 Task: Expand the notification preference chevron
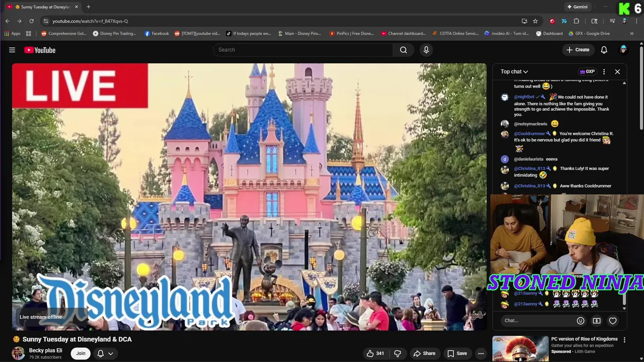tap(111, 353)
